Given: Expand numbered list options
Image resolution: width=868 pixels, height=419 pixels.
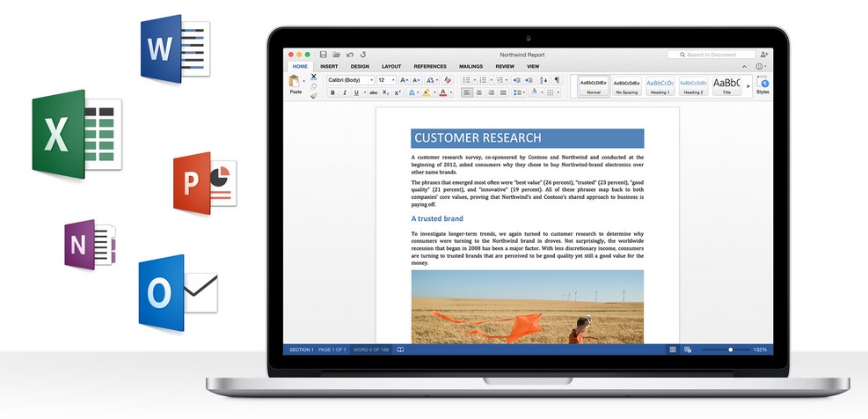Looking at the screenshot, I should [x=491, y=80].
